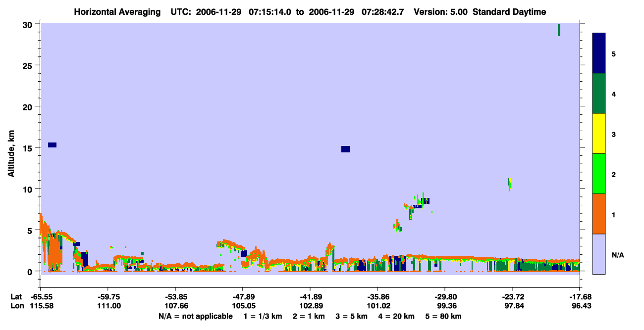Click the lavender N/A color bar segment
The height and width of the screenshot is (330, 644).
click(x=599, y=254)
